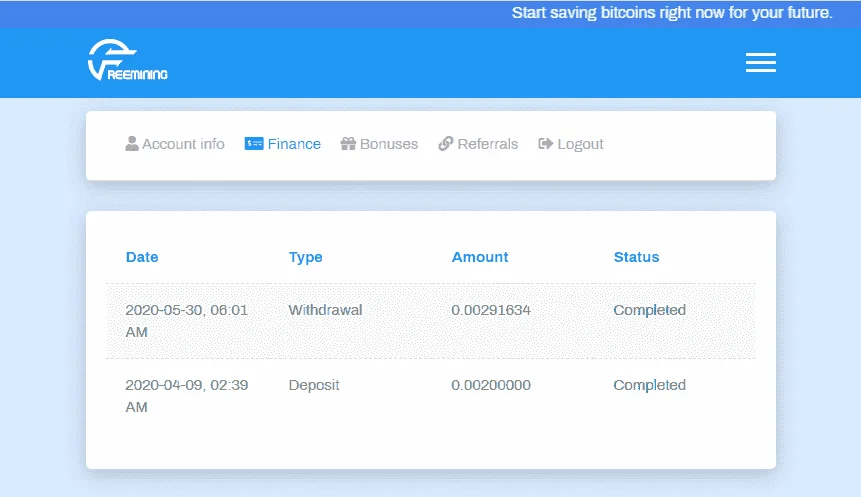Click the Date column header
861x497 pixels.
coord(142,257)
